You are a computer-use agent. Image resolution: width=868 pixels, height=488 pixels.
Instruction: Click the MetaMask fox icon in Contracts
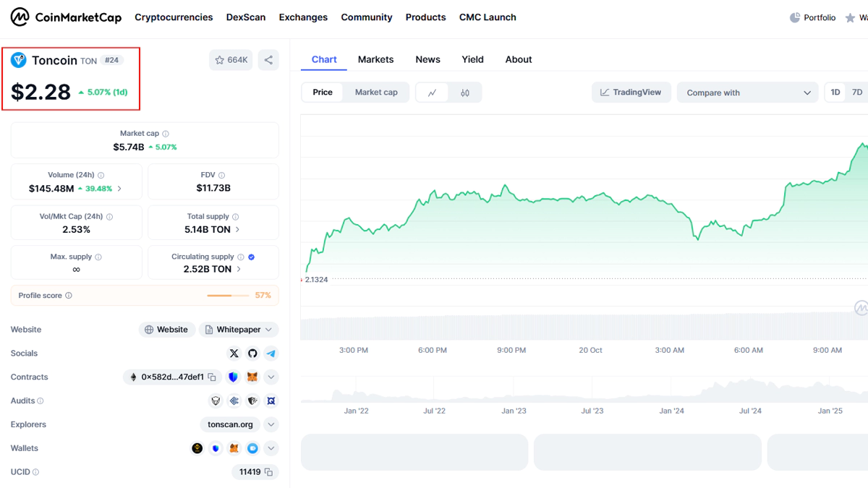point(252,377)
